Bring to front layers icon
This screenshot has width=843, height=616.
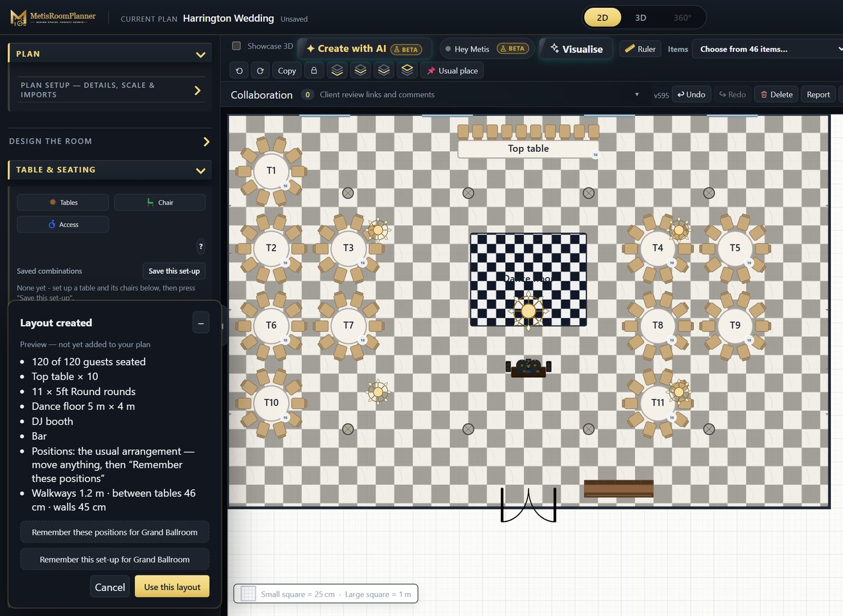click(x=407, y=70)
